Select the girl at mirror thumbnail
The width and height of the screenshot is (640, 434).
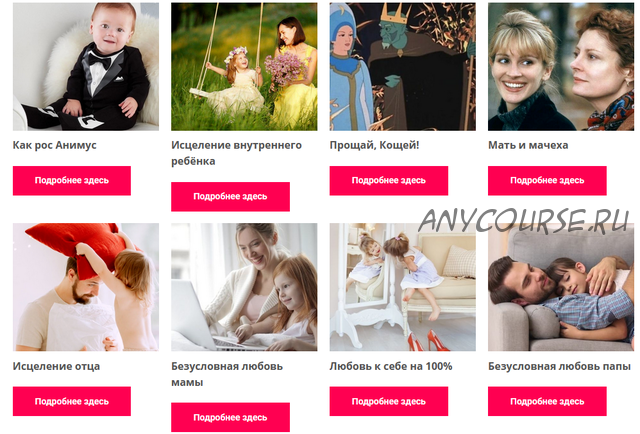click(x=402, y=287)
